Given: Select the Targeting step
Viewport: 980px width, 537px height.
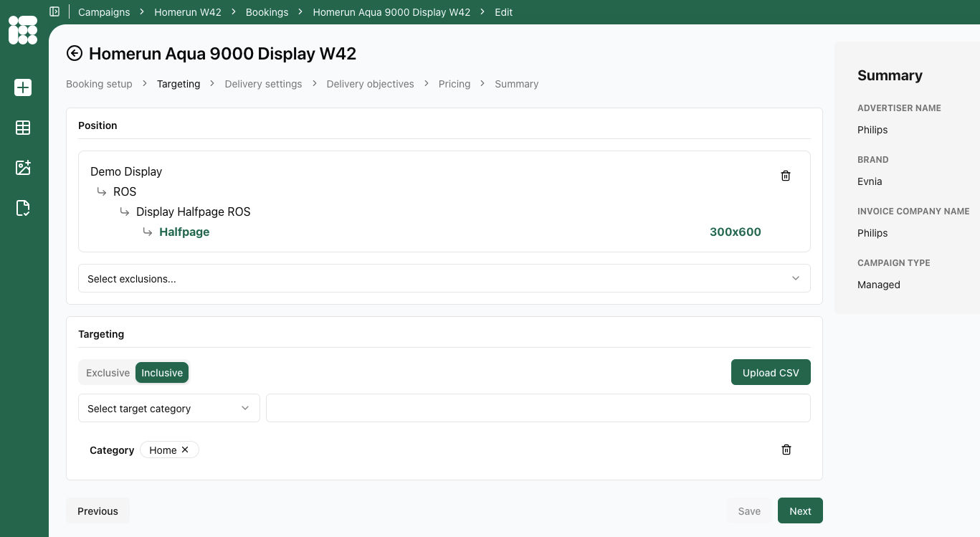Looking at the screenshot, I should tap(179, 84).
